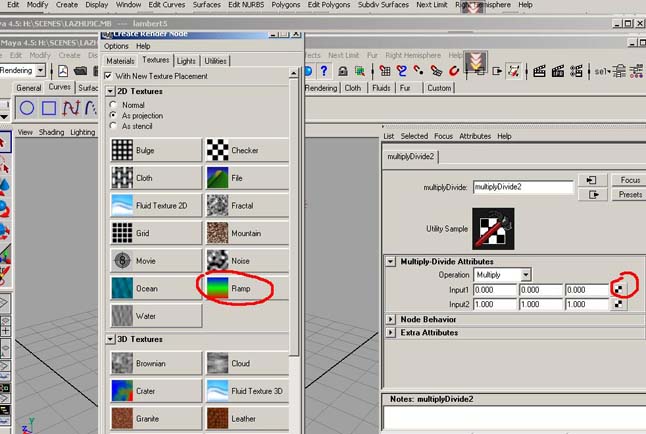The image size is (646, 434).
Task: Select the As stencil radio option
Action: (113, 127)
